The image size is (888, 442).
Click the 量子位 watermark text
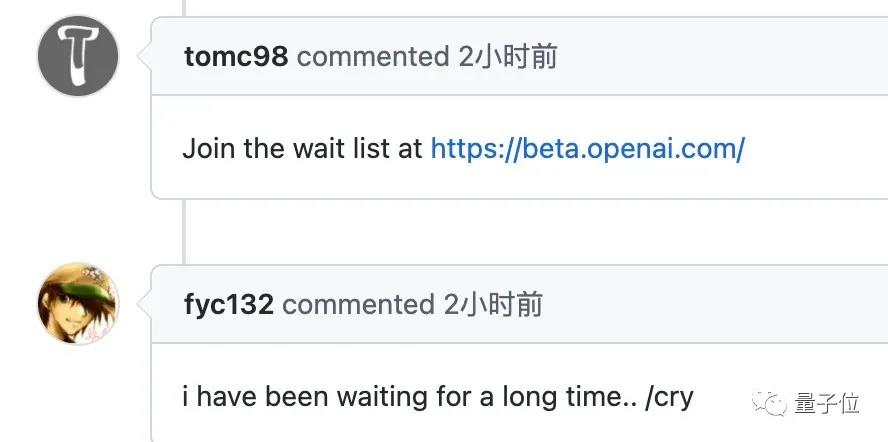827,403
